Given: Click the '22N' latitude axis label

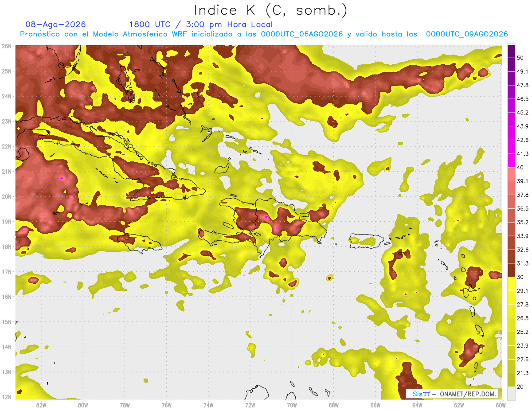Looking at the screenshot, I should pos(7,146).
